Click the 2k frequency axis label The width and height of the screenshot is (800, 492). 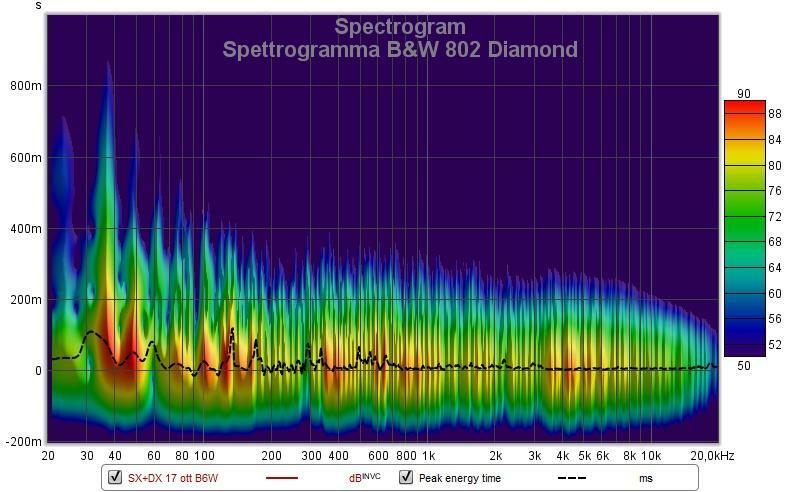(x=495, y=456)
